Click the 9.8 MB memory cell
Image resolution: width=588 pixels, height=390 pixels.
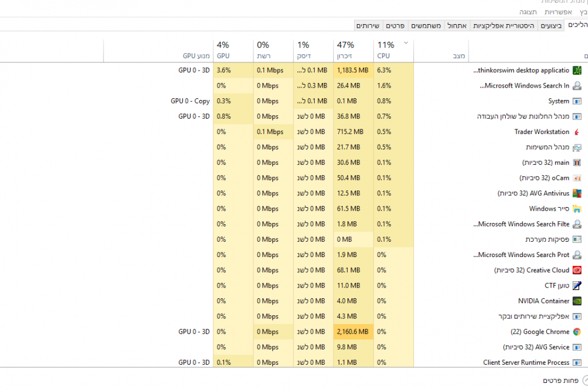point(353,347)
